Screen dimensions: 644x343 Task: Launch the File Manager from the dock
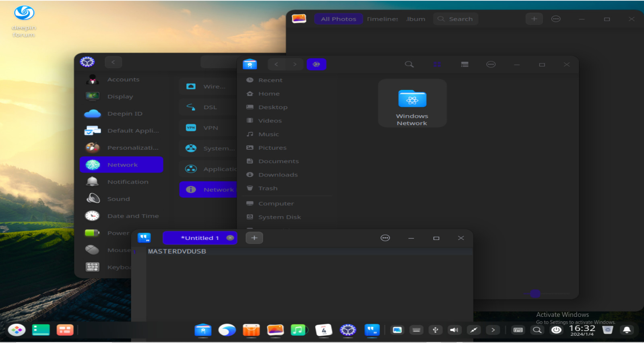point(203,330)
